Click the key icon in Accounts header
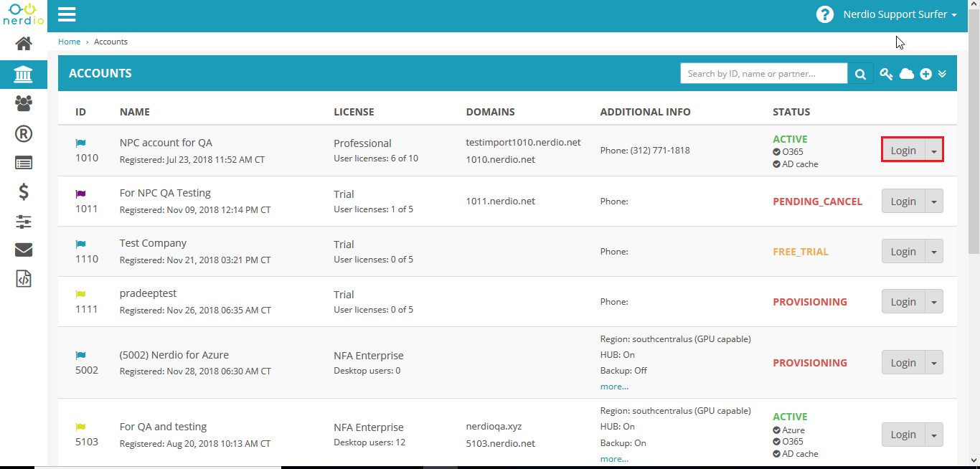 pos(887,74)
